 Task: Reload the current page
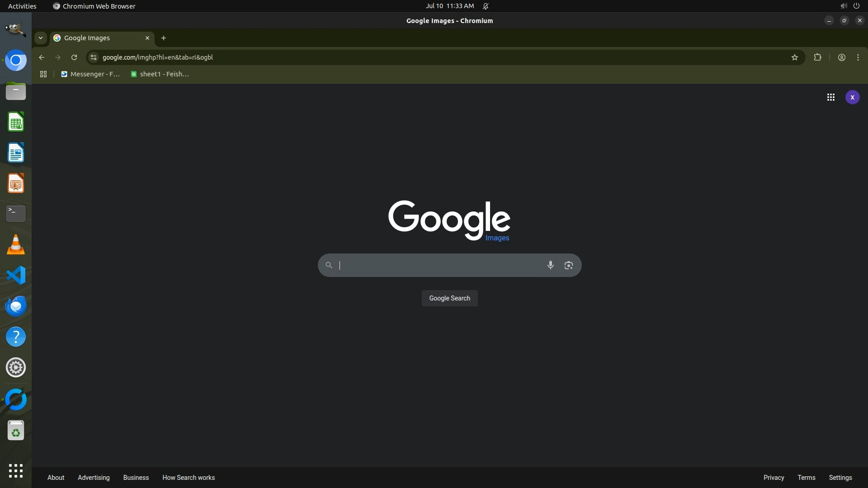tap(74, 57)
